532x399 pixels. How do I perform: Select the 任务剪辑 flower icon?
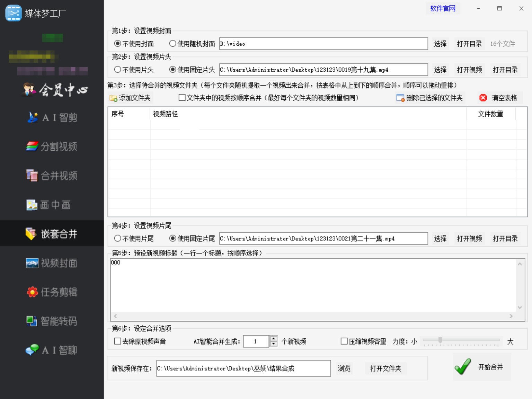tap(32, 292)
